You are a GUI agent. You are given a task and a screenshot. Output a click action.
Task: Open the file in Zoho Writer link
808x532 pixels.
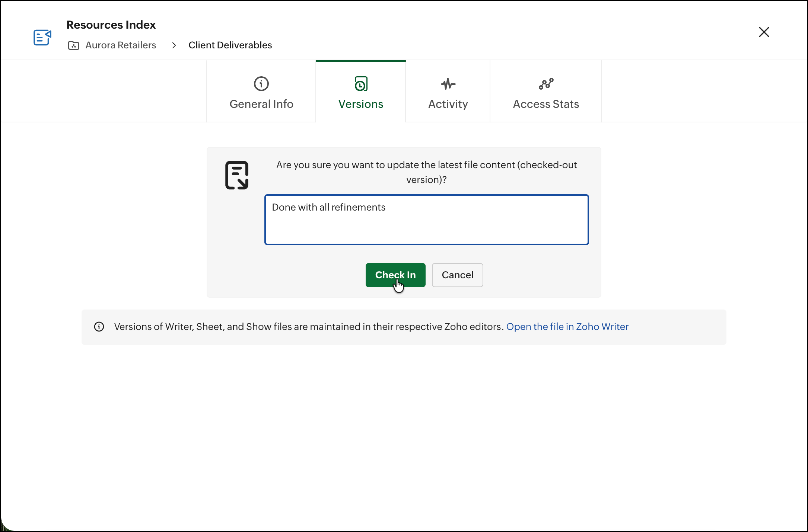tap(567, 327)
